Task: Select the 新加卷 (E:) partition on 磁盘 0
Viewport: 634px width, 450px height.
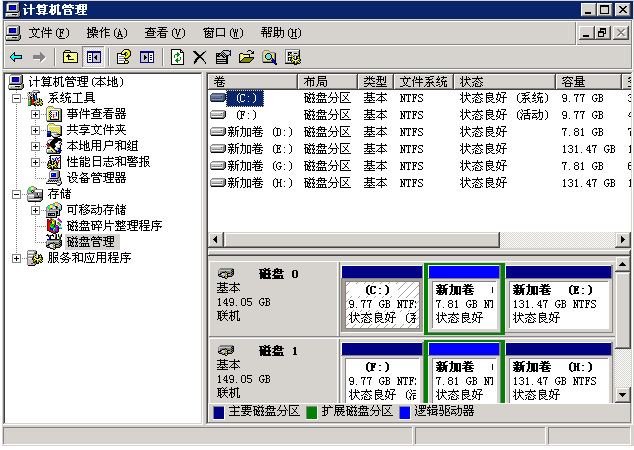Action: pos(558,303)
